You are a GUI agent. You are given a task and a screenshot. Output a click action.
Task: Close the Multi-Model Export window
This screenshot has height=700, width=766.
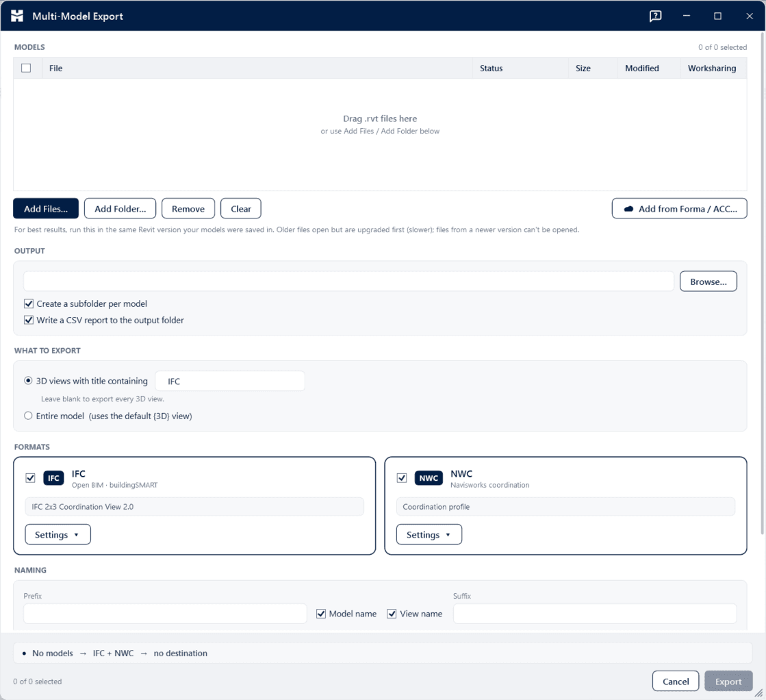(x=750, y=16)
